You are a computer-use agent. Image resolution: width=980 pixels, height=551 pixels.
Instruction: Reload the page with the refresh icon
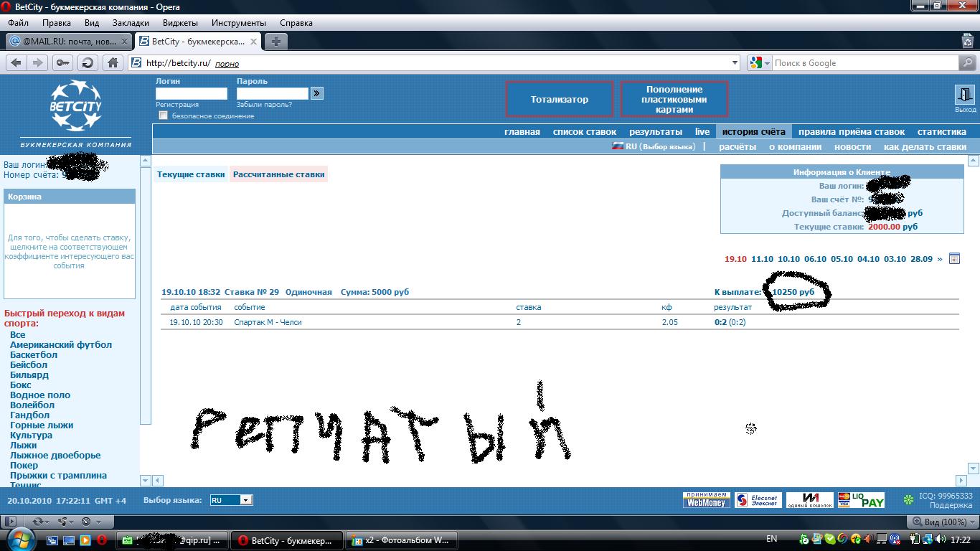coord(88,63)
